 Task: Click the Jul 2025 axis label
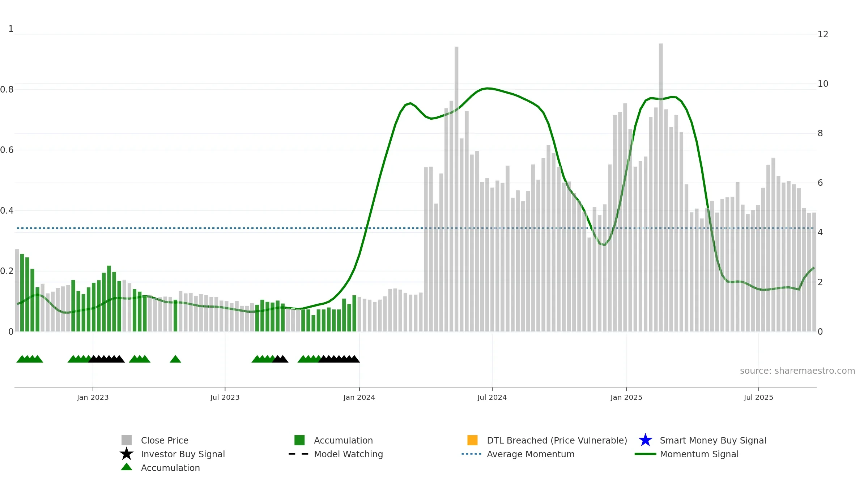click(x=758, y=398)
